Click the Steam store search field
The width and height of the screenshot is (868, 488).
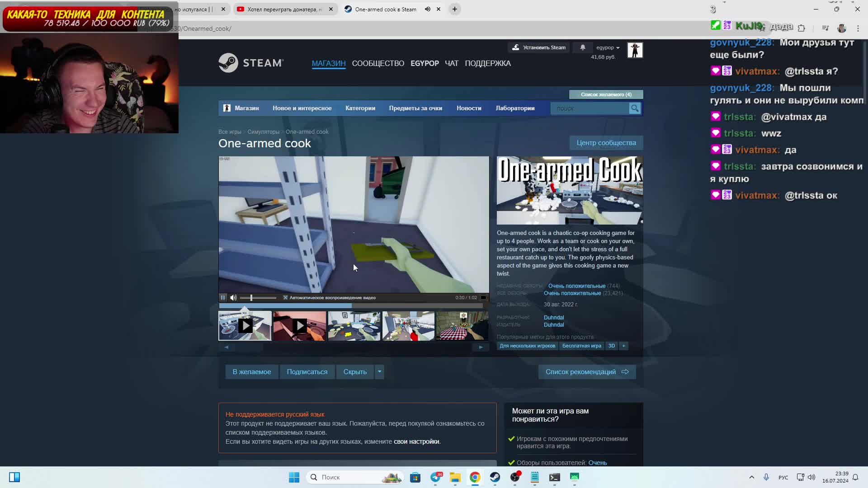tap(590, 108)
